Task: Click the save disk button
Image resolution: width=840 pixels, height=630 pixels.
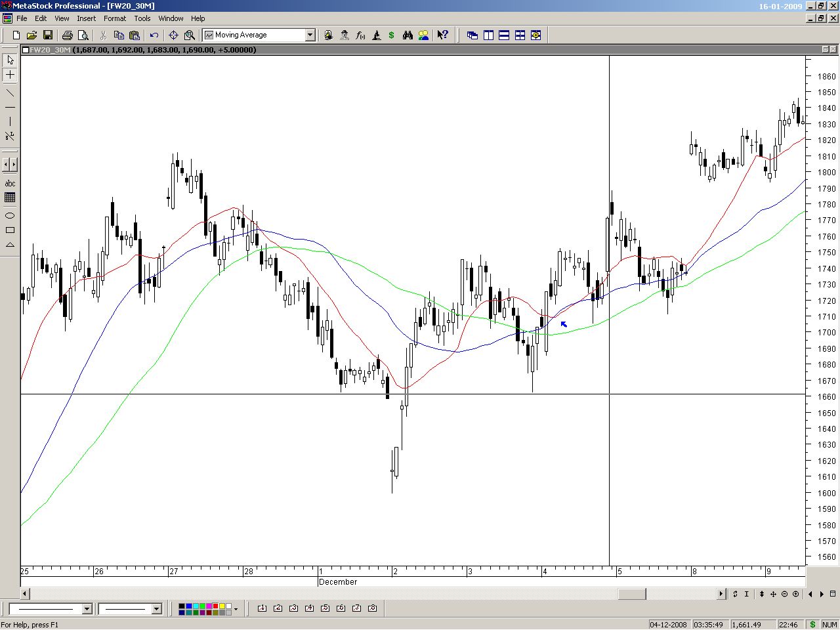Action: tap(48, 35)
